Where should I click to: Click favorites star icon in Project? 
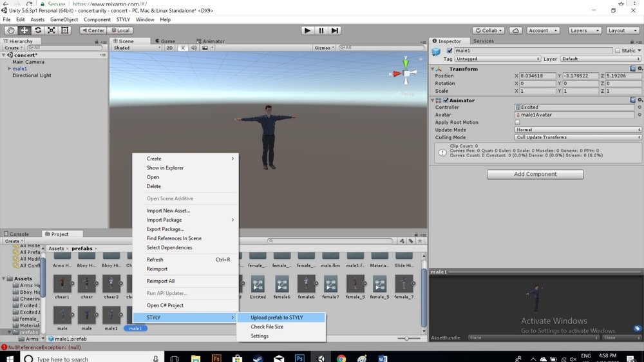[420, 241]
